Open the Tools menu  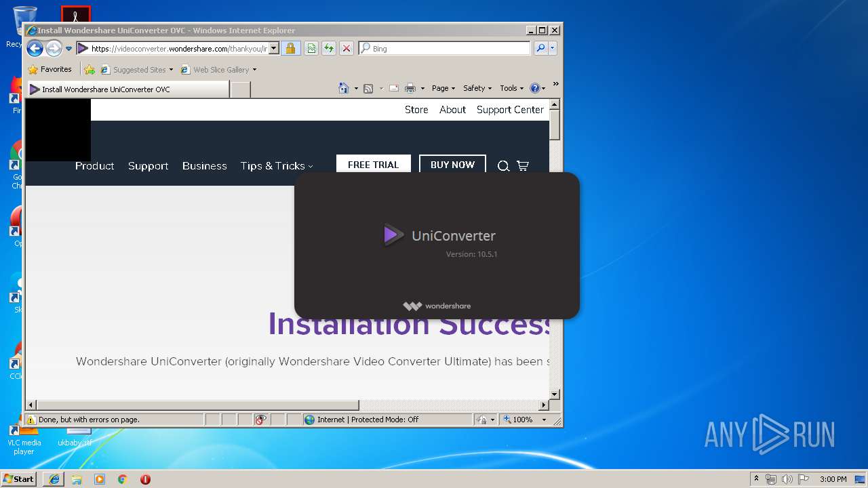[512, 88]
